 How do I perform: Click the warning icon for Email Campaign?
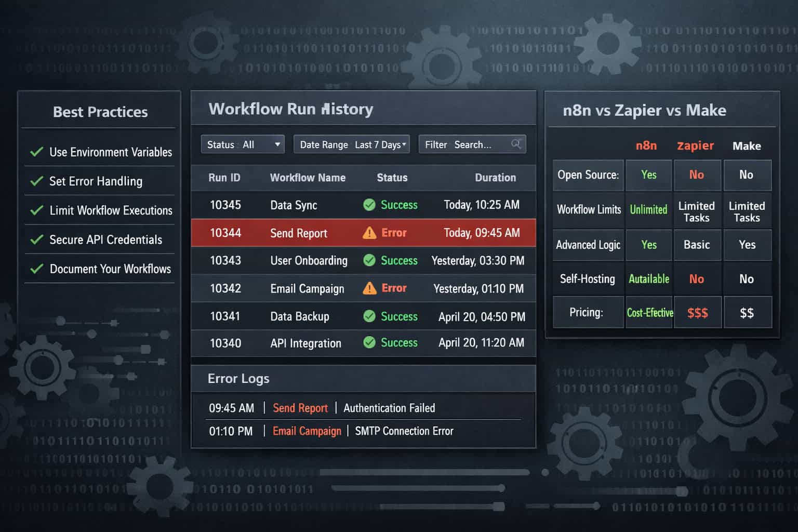pyautogui.click(x=369, y=288)
